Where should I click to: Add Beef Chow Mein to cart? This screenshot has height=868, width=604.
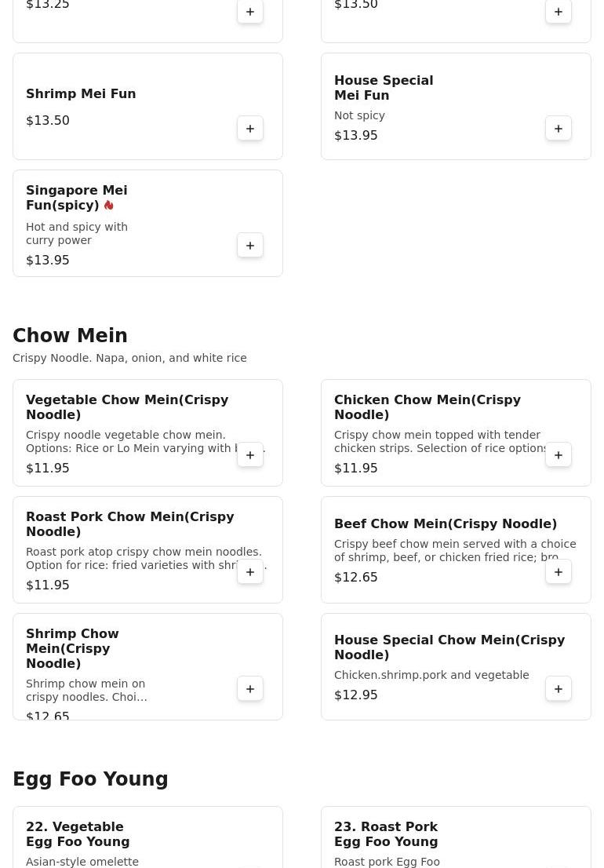tap(559, 572)
